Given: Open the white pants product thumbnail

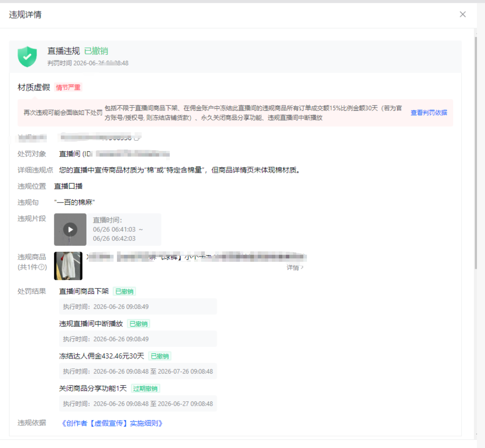Looking at the screenshot, I should coord(68,266).
